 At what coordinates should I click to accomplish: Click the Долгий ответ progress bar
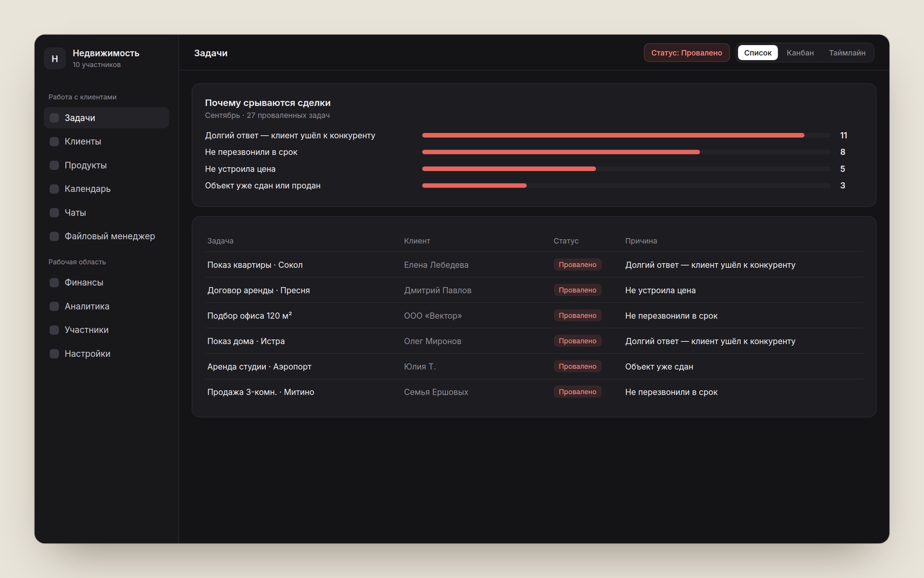coord(626,135)
